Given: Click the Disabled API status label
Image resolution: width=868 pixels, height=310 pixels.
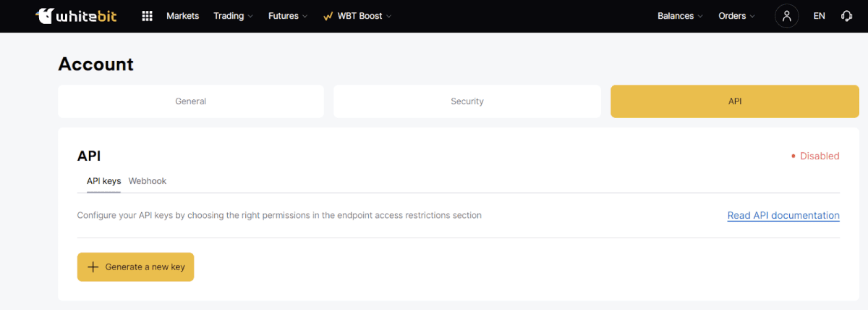Looking at the screenshot, I should tap(815, 156).
